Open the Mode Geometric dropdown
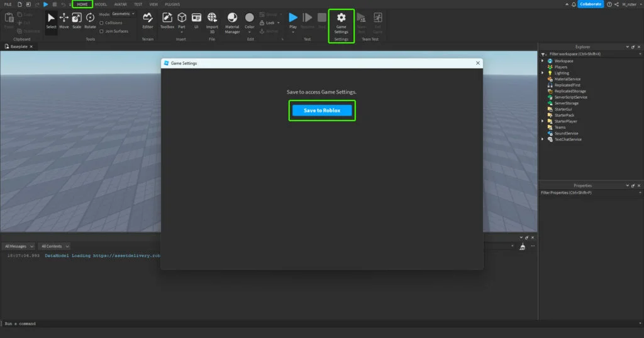644x338 pixels. pyautogui.click(x=123, y=14)
